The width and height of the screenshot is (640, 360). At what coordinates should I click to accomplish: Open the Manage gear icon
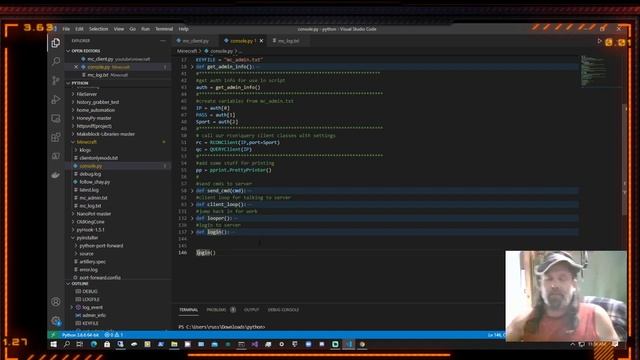pos(56,320)
